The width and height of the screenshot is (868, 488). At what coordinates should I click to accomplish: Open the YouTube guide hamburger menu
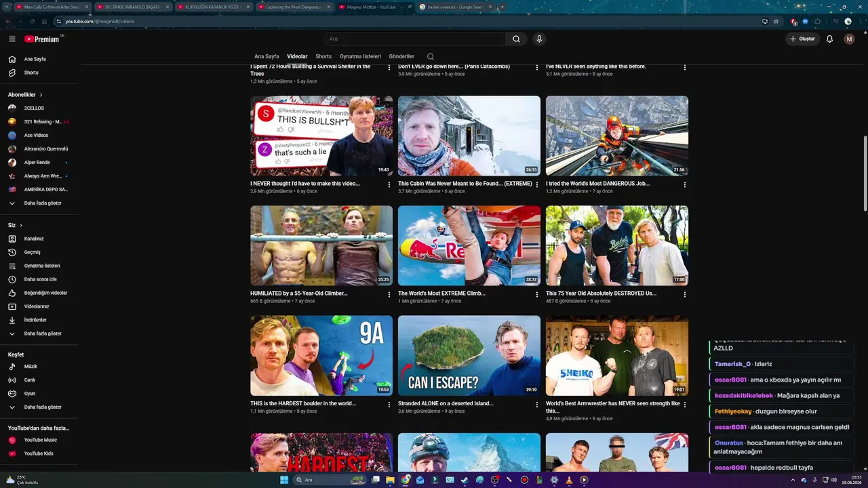[12, 39]
